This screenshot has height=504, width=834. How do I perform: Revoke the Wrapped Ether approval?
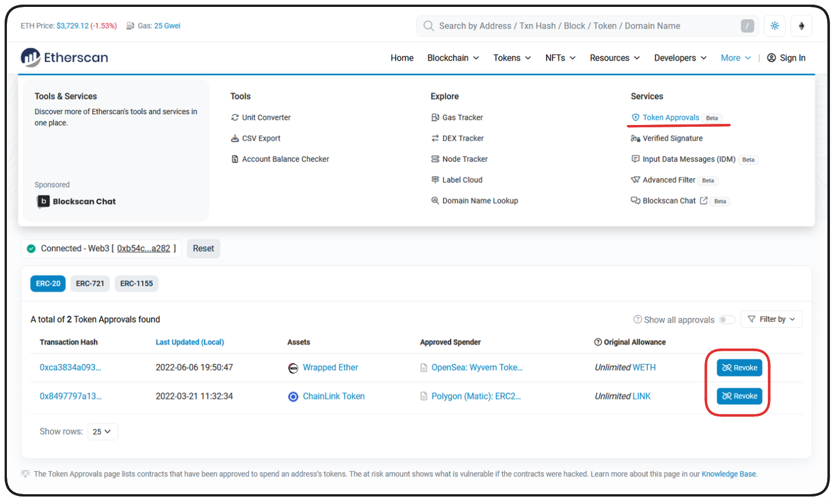pos(739,367)
